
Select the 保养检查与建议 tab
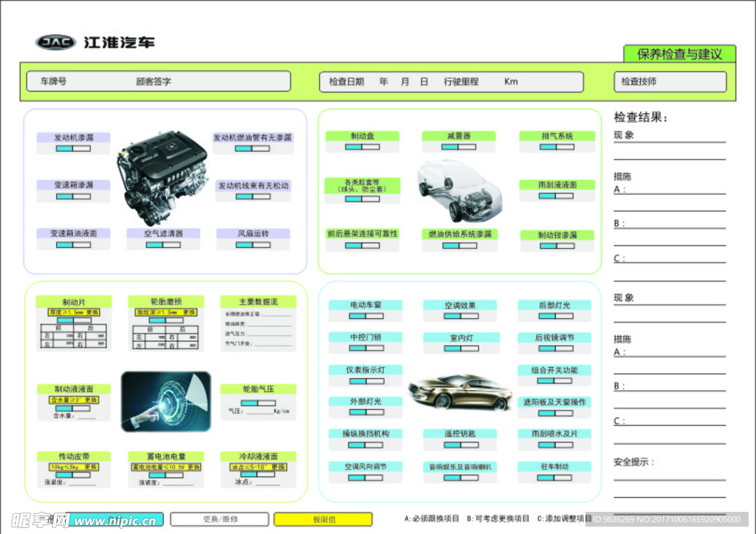(x=679, y=54)
